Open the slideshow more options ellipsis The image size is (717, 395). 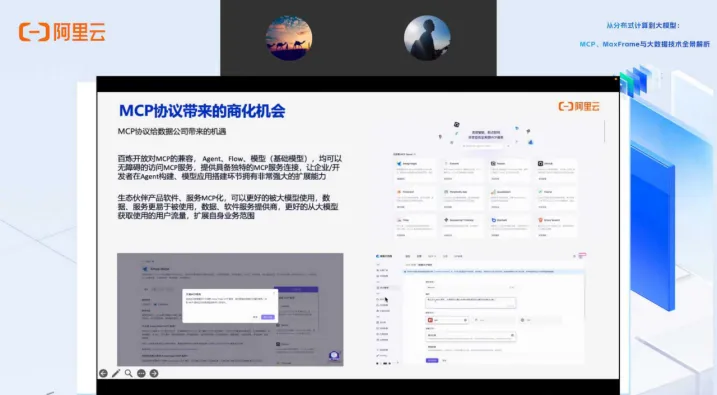(x=141, y=374)
